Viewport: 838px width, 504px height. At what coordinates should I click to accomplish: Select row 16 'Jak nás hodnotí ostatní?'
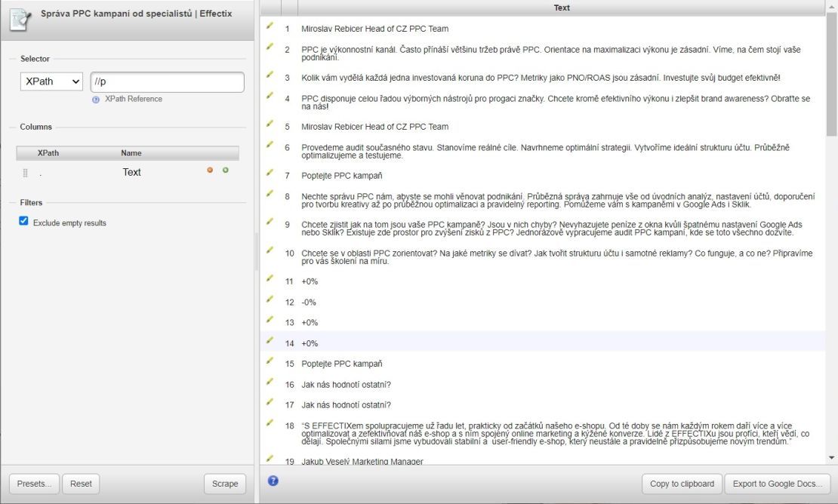point(346,384)
